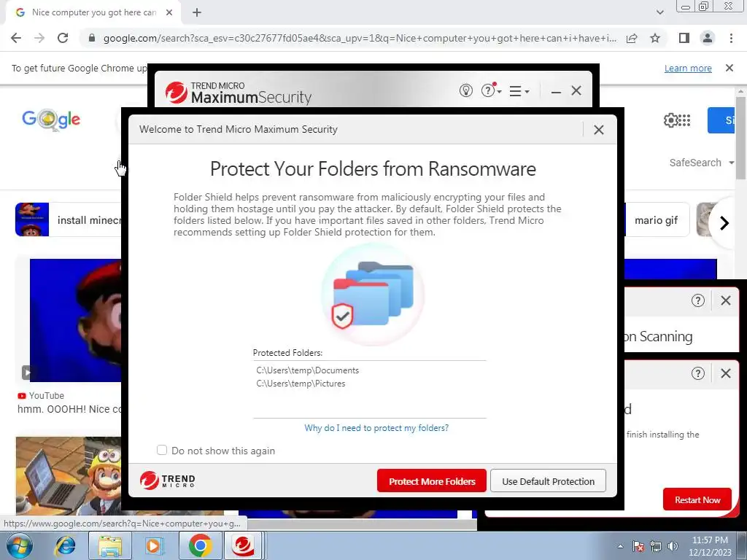Screen dimensions: 747x560
Task: Reload the Chrome page
Action: point(63,38)
